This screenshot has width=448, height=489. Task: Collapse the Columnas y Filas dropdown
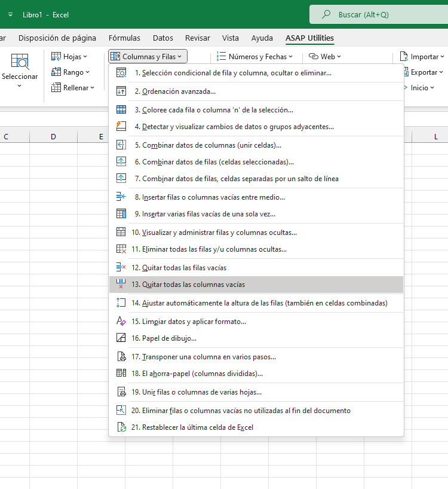148,56
